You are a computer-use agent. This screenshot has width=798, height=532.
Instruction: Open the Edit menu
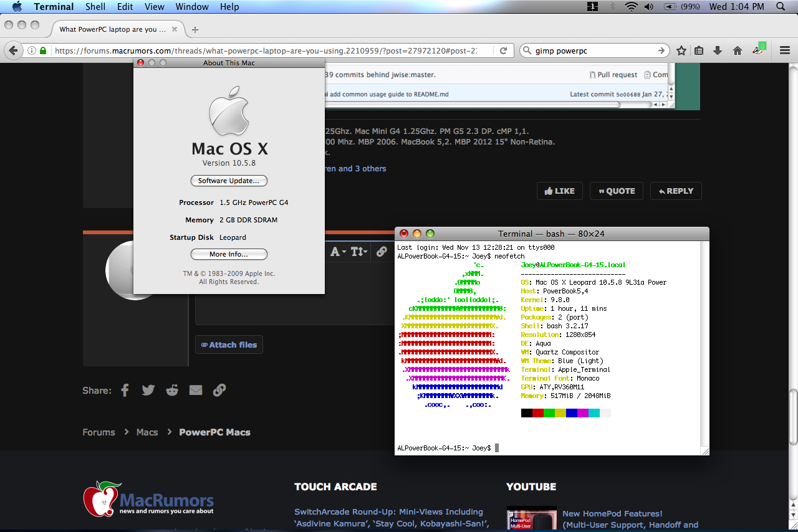[x=125, y=7]
